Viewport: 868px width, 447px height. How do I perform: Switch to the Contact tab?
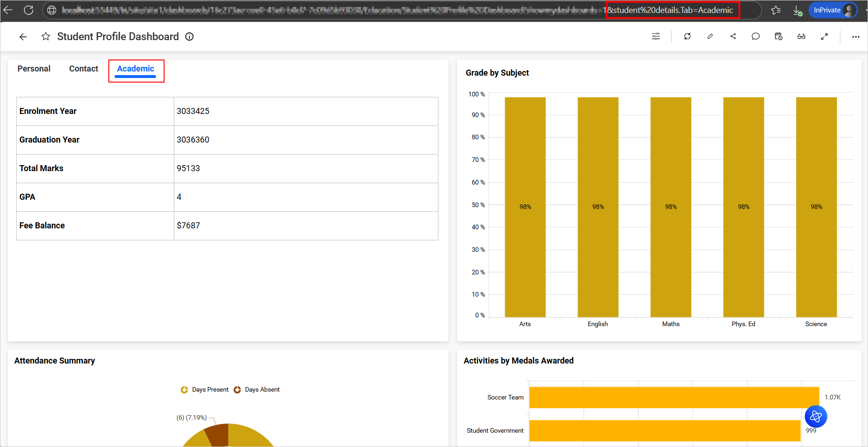(x=83, y=68)
